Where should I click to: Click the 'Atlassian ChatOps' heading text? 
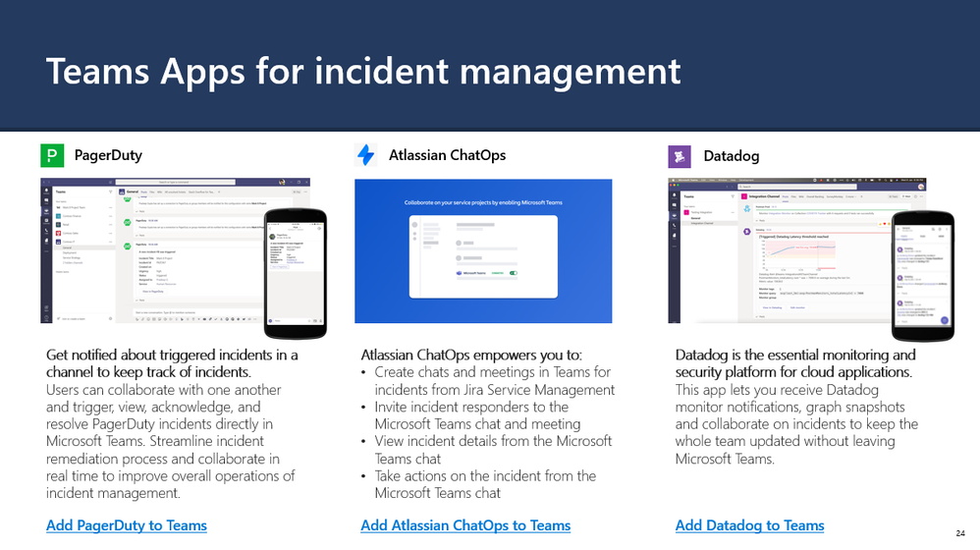point(448,155)
